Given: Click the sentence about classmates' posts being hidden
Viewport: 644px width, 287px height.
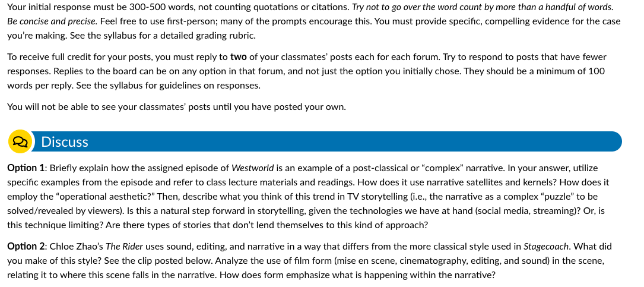Looking at the screenshot, I should click(177, 108).
